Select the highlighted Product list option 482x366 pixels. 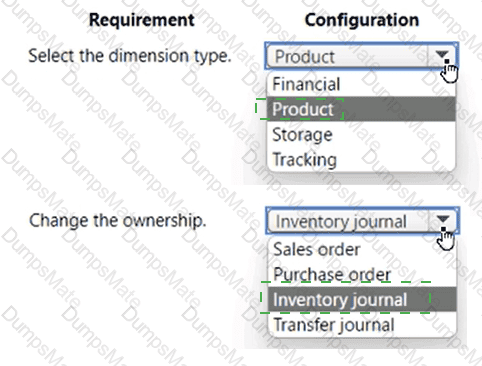pos(361,109)
